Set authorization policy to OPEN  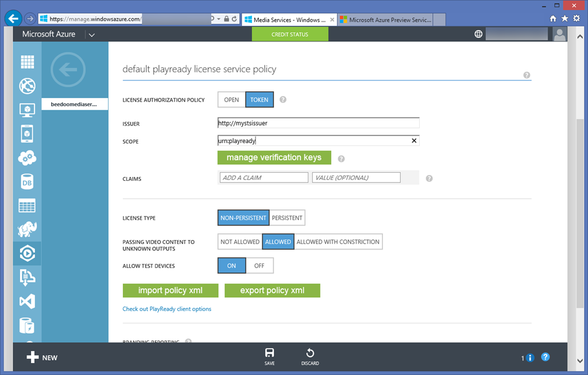pyautogui.click(x=231, y=100)
